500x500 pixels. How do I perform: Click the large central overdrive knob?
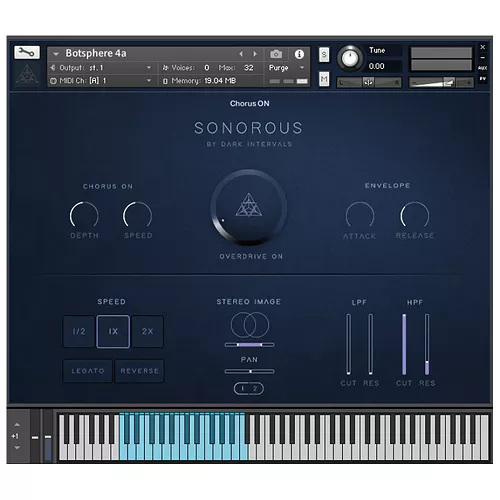point(249,207)
